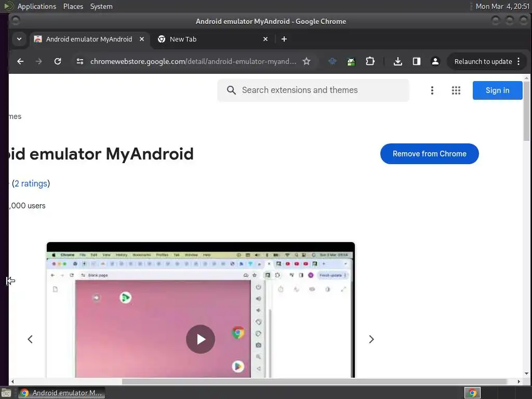Reload the current page
The image size is (532, 399).
click(58, 61)
